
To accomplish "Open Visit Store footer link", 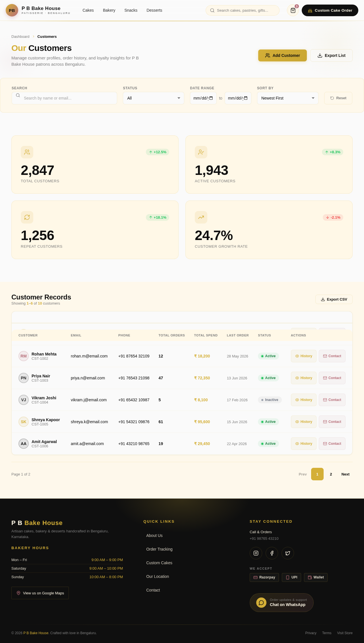I will (x=345, y=633).
